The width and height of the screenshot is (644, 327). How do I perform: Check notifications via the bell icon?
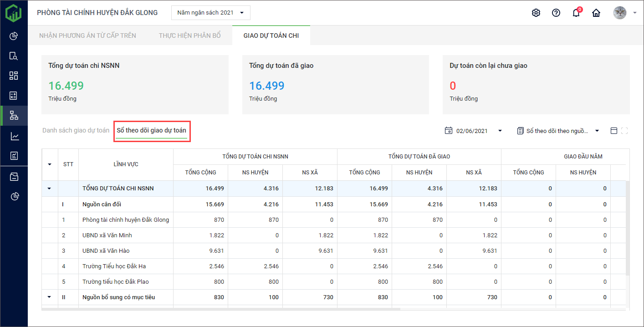576,13
